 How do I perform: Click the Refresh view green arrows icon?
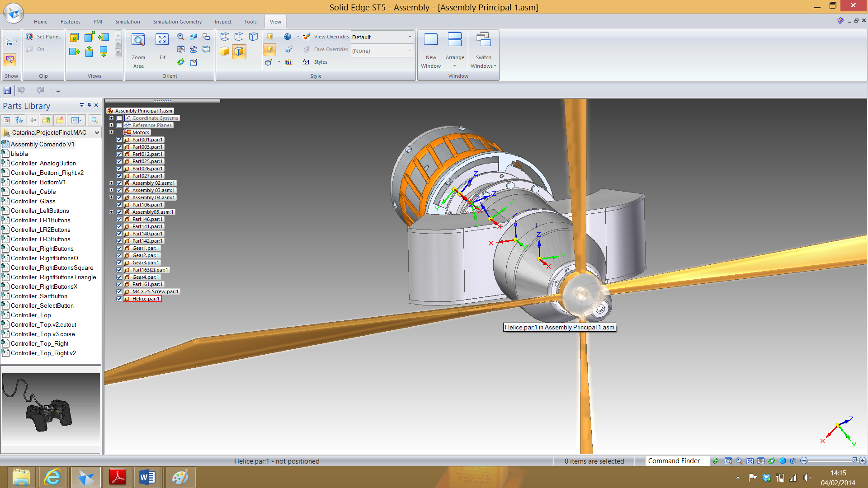coord(181,62)
